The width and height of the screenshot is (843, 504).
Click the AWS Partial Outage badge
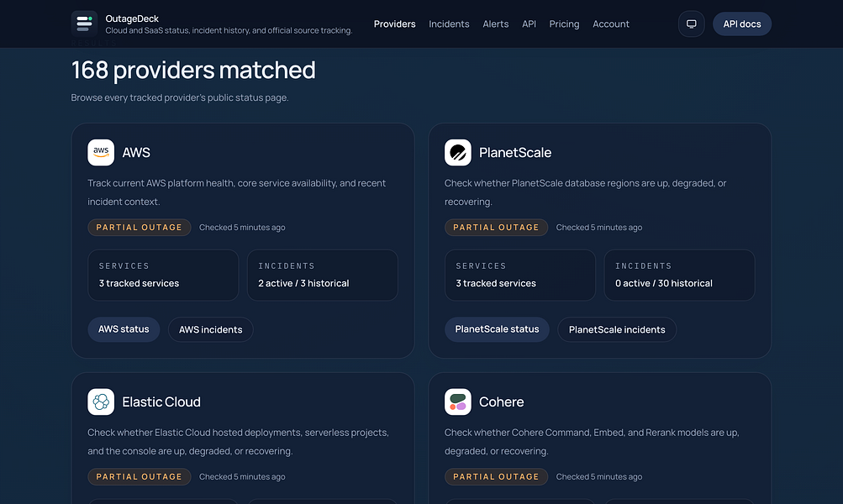click(x=140, y=228)
